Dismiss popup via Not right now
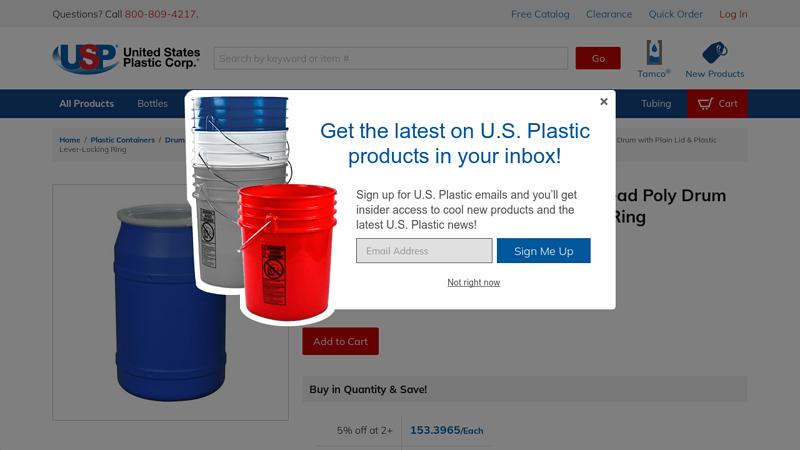The image size is (800, 450). pyautogui.click(x=473, y=282)
